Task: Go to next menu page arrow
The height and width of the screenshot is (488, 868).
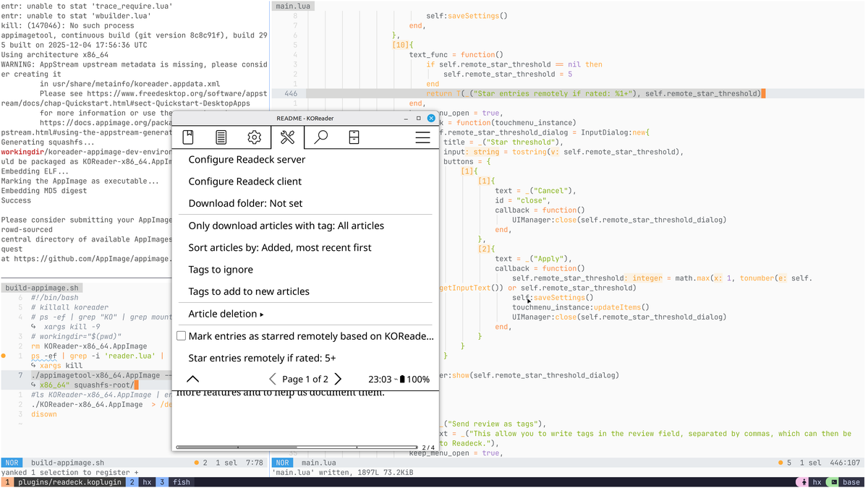Action: click(338, 379)
